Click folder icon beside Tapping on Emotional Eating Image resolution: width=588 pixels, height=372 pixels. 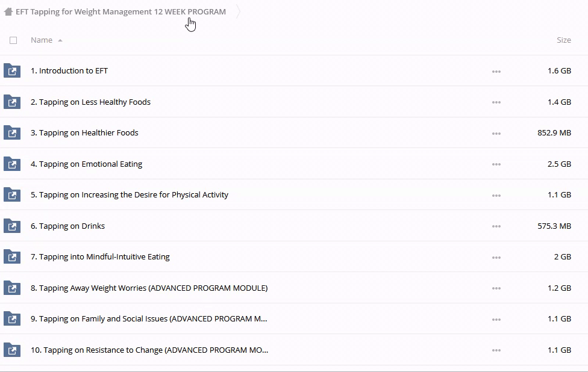[12, 164]
